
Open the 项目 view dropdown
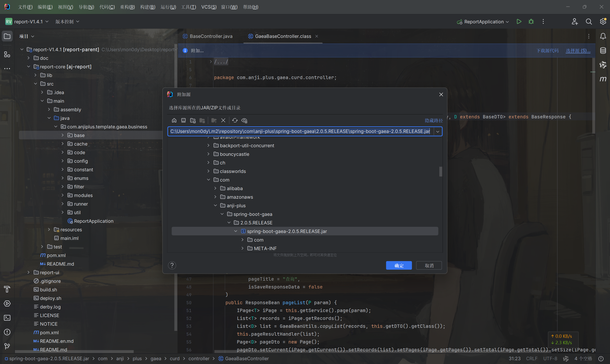[26, 36]
